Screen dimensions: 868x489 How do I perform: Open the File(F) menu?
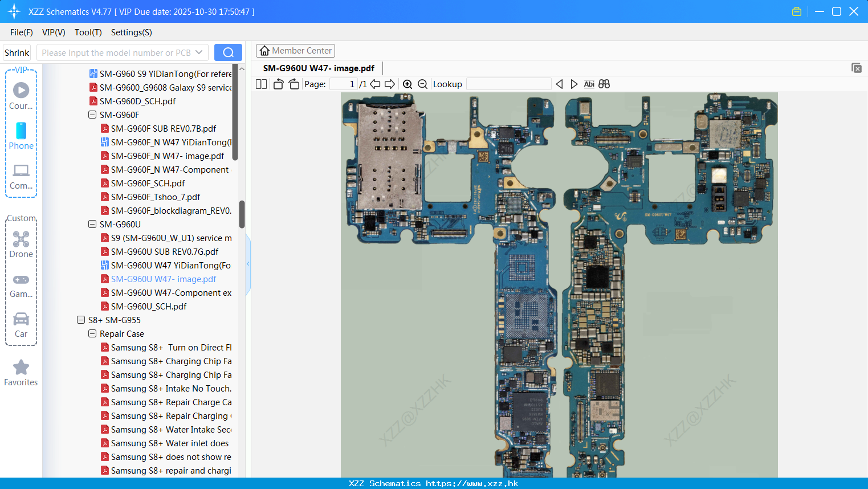coord(22,32)
